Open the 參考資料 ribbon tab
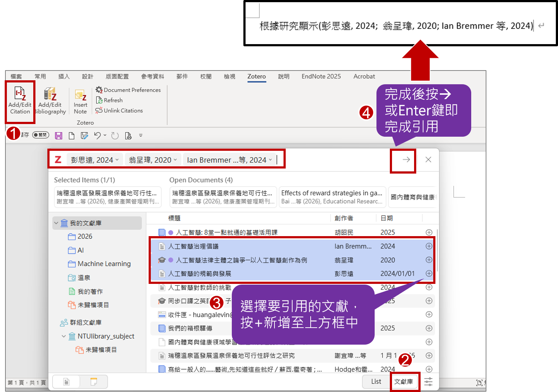The image size is (558, 392). [153, 76]
